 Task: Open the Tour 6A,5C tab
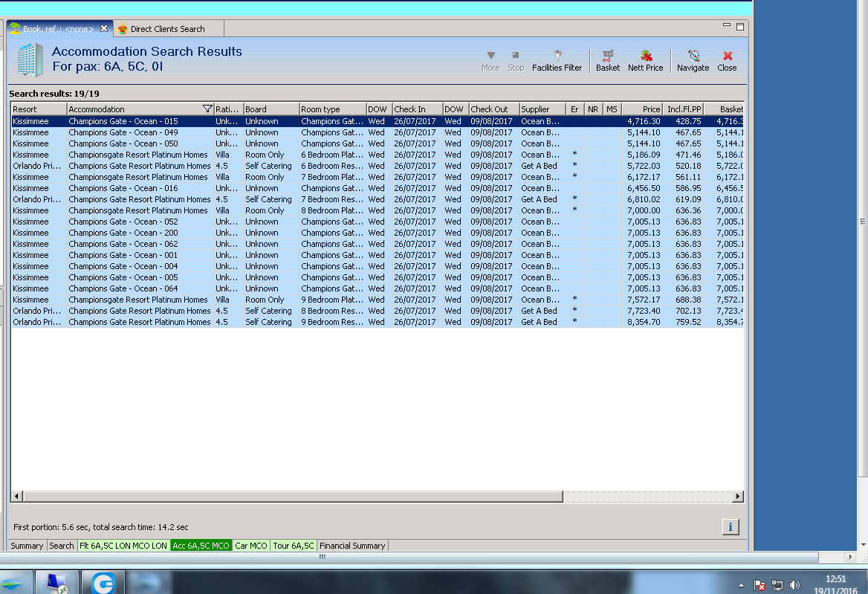click(x=294, y=545)
